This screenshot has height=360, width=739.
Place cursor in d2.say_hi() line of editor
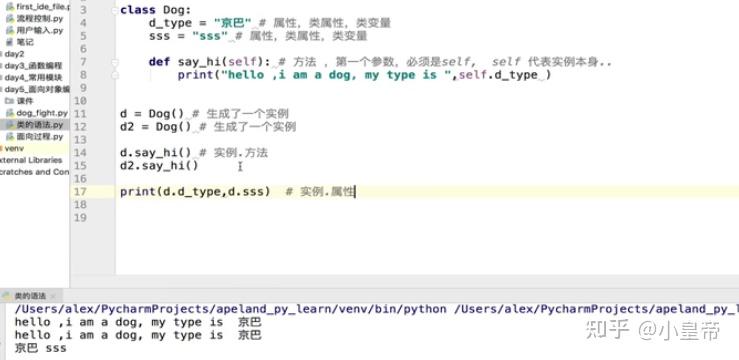point(159,166)
